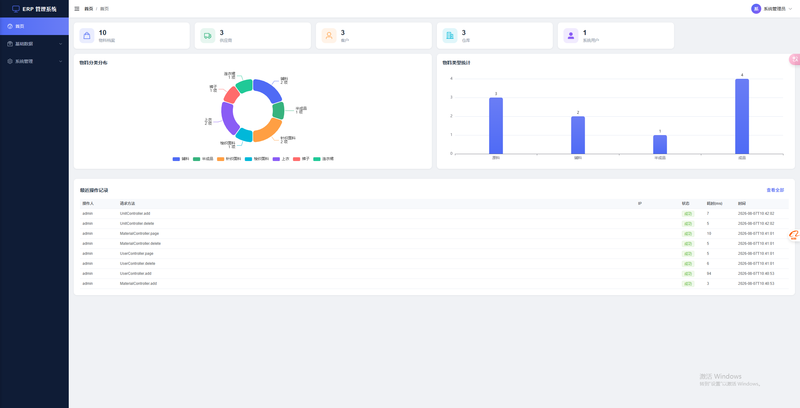Open the administrator account dropdown at top right
The height and width of the screenshot is (408, 800).
point(771,9)
